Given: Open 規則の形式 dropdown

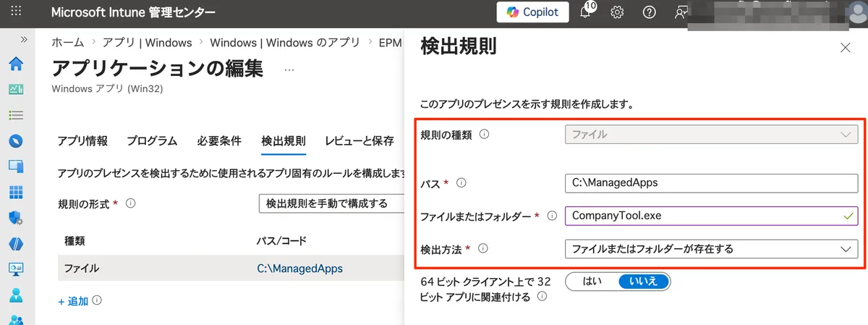Looking at the screenshot, I should point(331,204).
